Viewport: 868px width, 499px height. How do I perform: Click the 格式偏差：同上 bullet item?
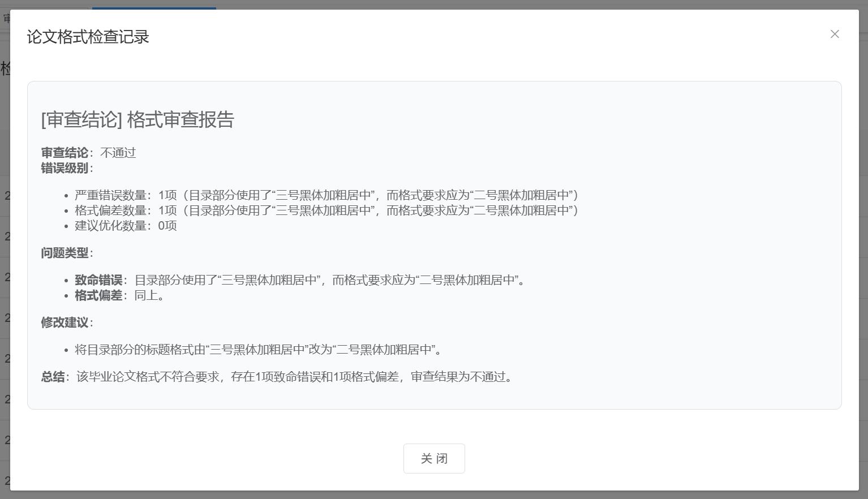pyautogui.click(x=119, y=295)
